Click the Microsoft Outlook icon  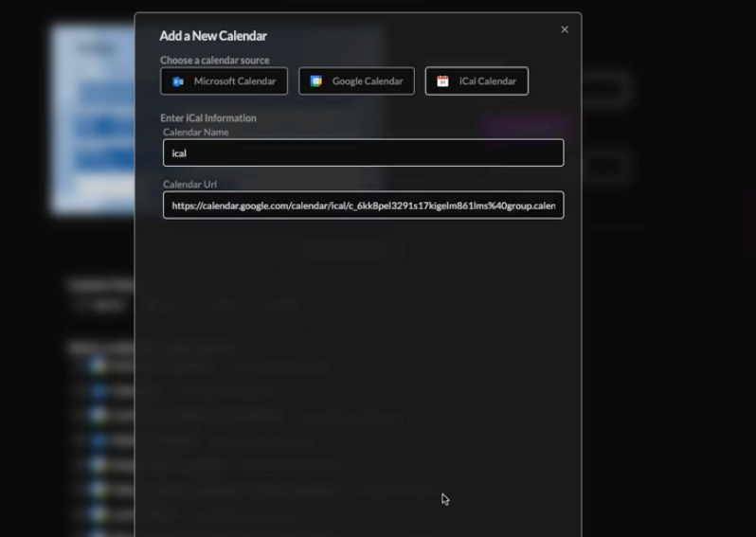(178, 81)
